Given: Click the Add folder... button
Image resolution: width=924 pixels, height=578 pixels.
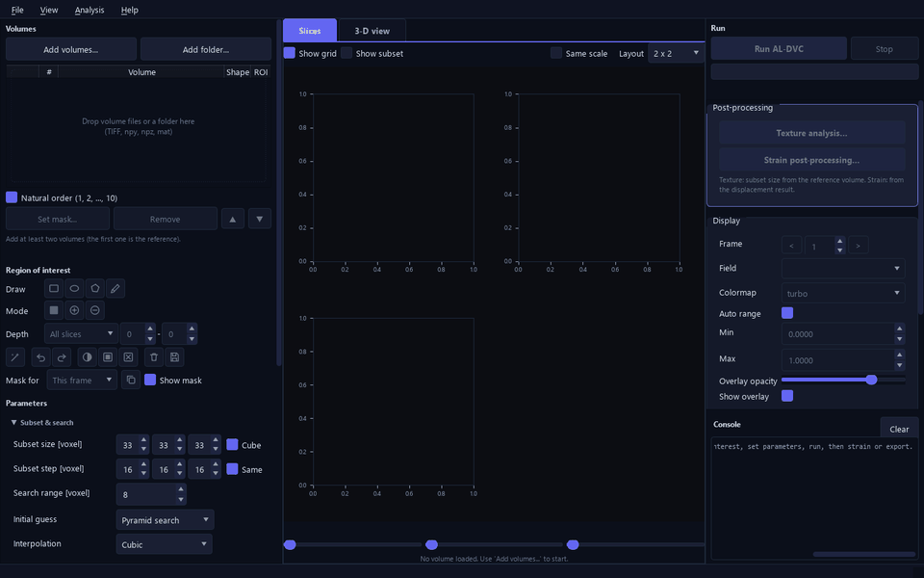Looking at the screenshot, I should pos(206,49).
